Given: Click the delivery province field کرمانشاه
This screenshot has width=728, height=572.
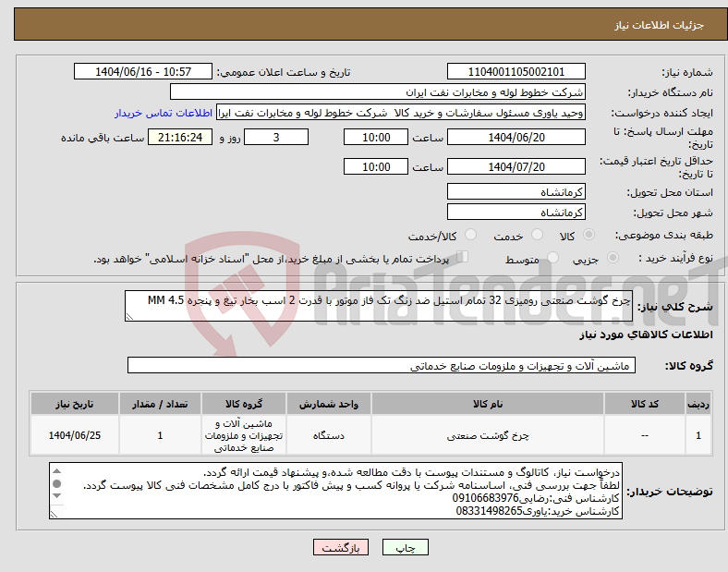Looking at the screenshot, I should coord(516,192).
